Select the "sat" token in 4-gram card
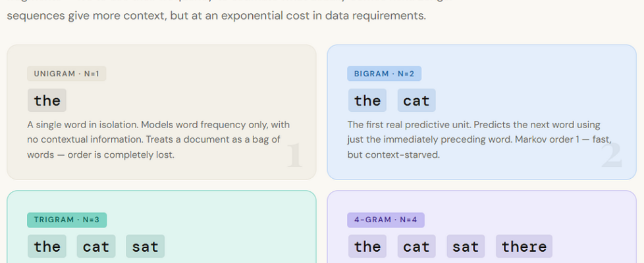Screen dimensions: 644x263 (x=466, y=247)
